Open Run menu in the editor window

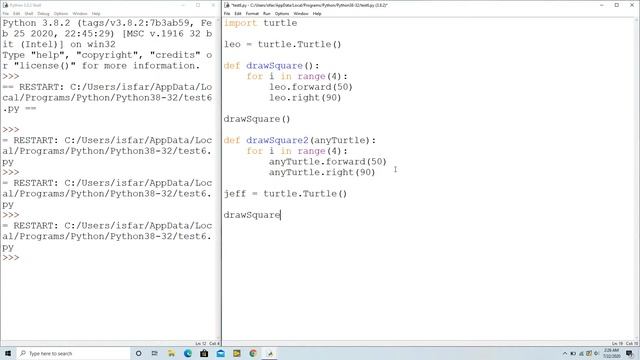pyautogui.click(x=267, y=13)
